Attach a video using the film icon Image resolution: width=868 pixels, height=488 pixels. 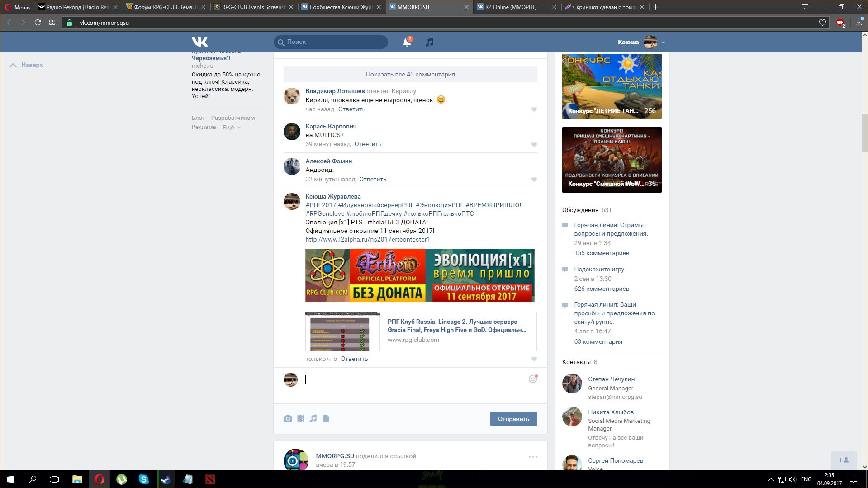pyautogui.click(x=300, y=419)
